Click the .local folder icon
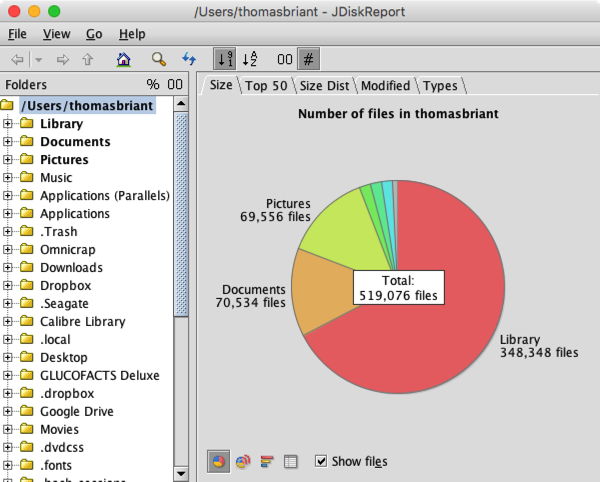This screenshot has width=600, height=482. (x=26, y=339)
